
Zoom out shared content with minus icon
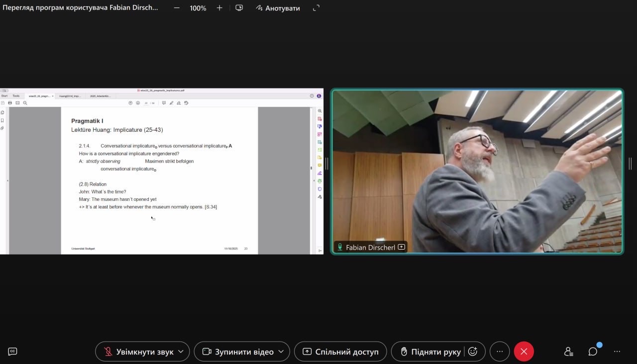click(x=177, y=8)
